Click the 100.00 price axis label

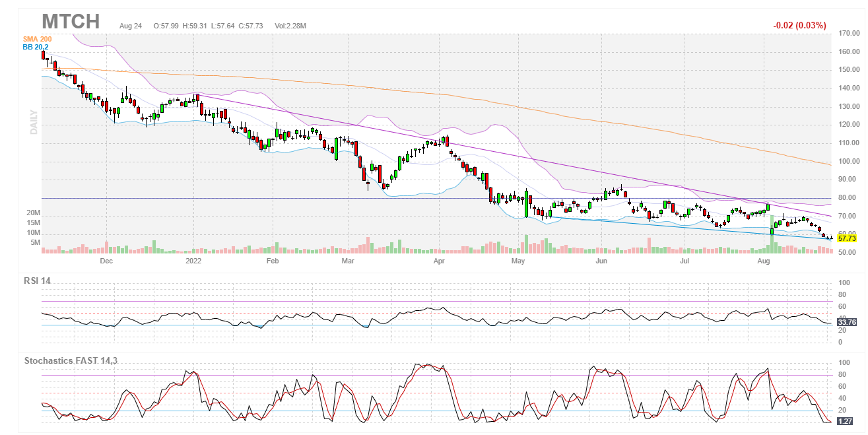click(848, 161)
